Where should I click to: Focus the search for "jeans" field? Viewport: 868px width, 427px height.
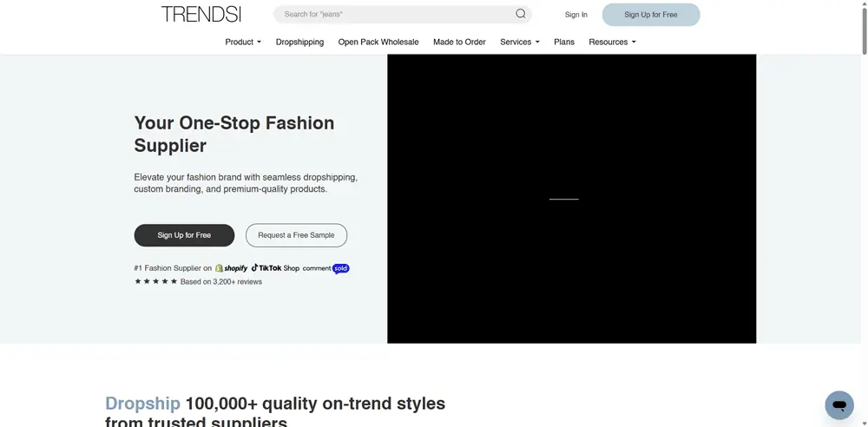pos(403,15)
